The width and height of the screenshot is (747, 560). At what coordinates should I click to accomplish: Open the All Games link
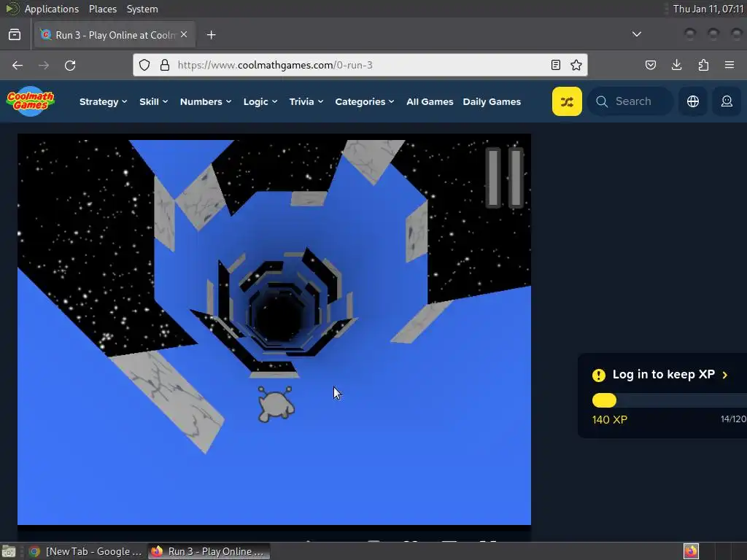(x=430, y=101)
